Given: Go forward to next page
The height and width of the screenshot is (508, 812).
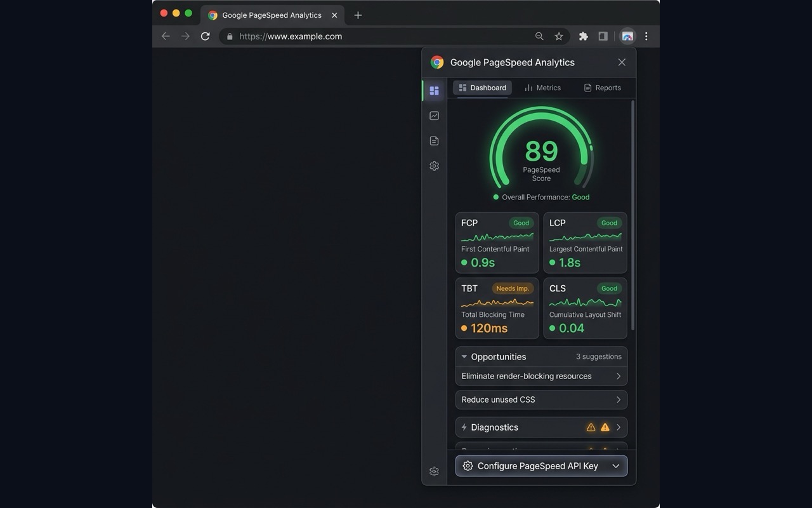Looking at the screenshot, I should pyautogui.click(x=185, y=36).
